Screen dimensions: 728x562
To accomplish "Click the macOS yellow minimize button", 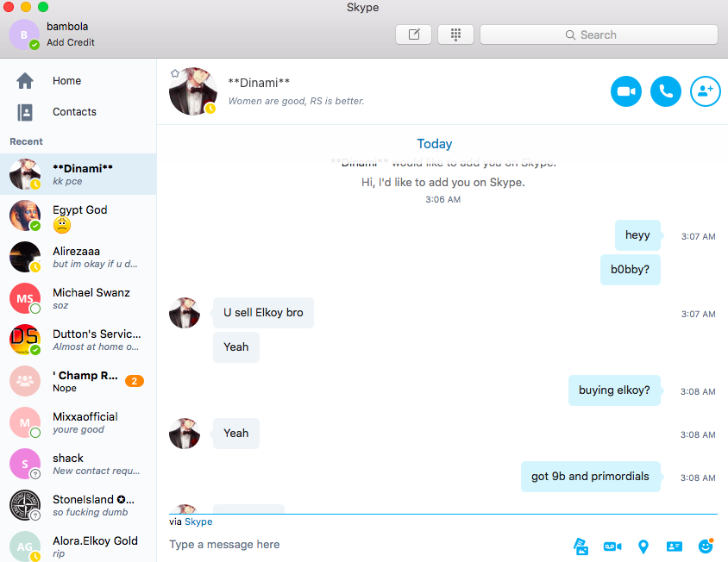I will pyautogui.click(x=26, y=7).
